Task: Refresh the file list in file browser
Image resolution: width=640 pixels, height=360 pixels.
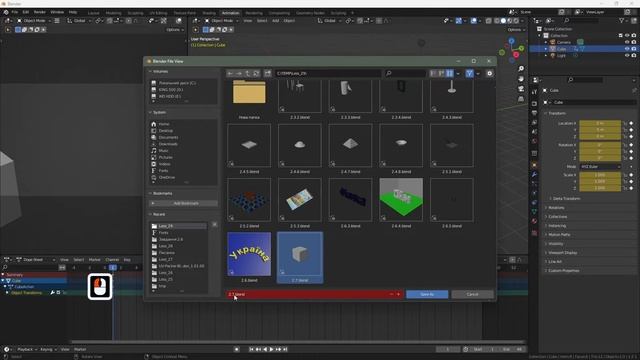Action: coord(256,73)
